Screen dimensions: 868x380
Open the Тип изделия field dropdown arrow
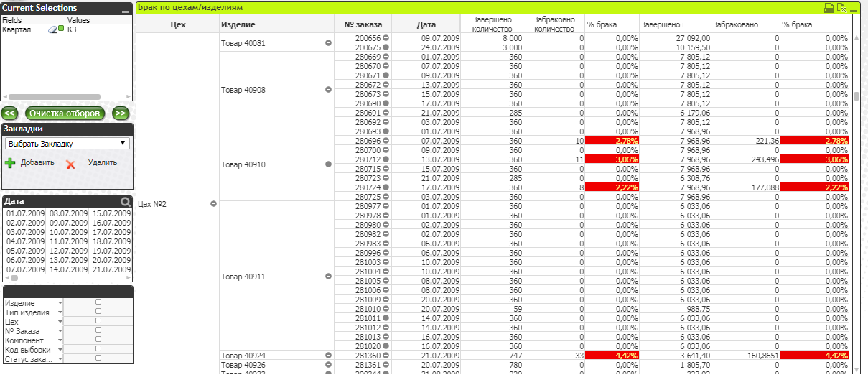click(x=60, y=312)
